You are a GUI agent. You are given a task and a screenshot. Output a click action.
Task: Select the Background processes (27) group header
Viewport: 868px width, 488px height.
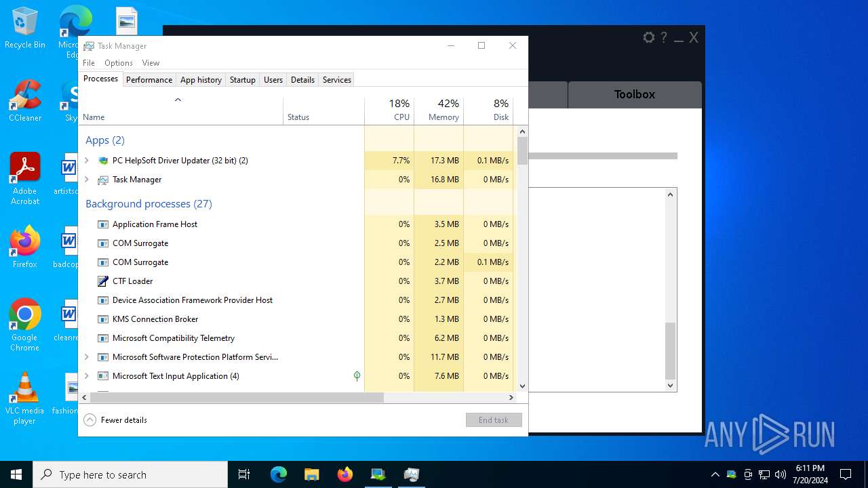tap(149, 204)
